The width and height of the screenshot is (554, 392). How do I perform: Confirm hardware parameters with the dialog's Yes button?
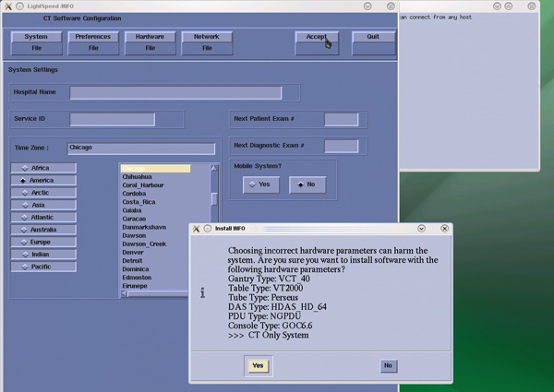pos(258,365)
